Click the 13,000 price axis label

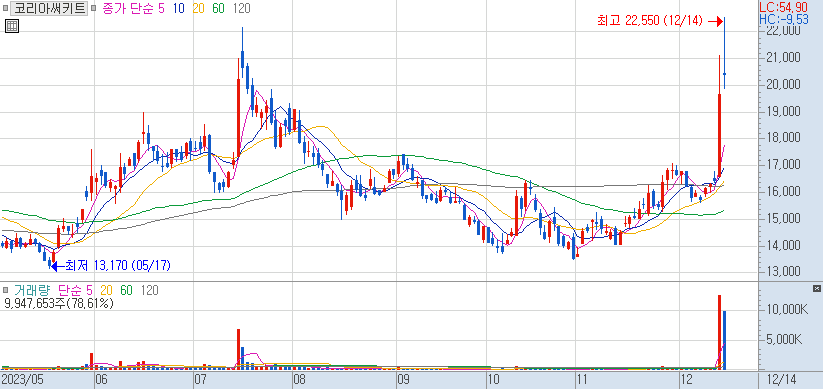click(x=783, y=272)
